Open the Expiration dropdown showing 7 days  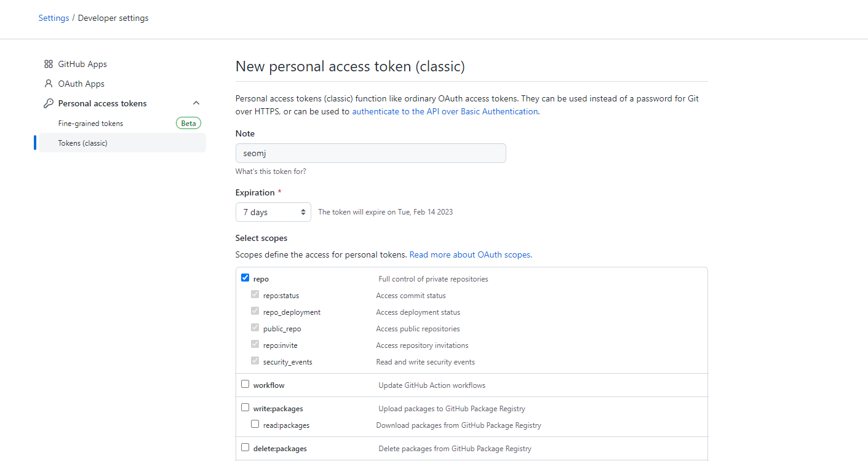pyautogui.click(x=273, y=212)
